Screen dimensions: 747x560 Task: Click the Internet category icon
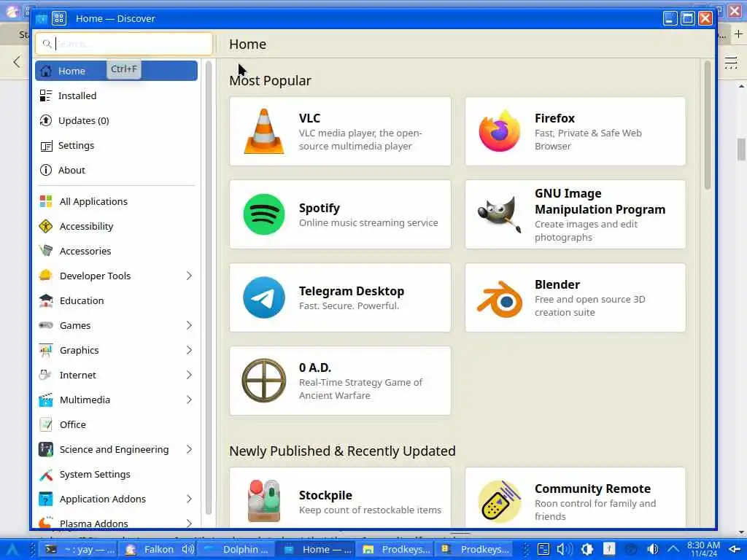click(x=46, y=375)
